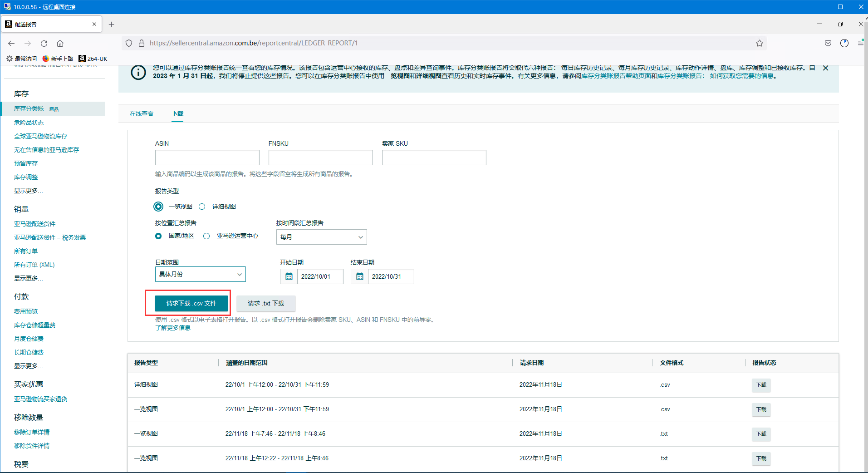Open 具体月份 date range dropdown
Image resolution: width=868 pixels, height=473 pixels.
tap(201, 274)
